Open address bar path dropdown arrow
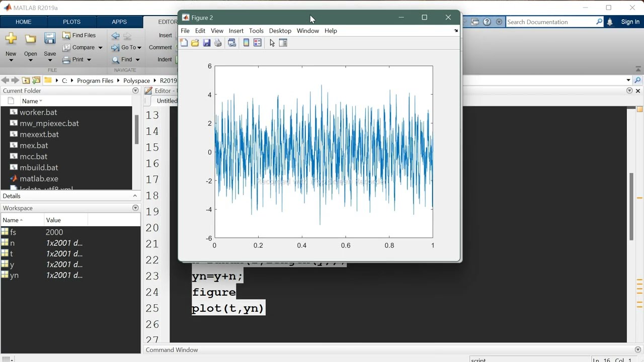 (x=628, y=80)
